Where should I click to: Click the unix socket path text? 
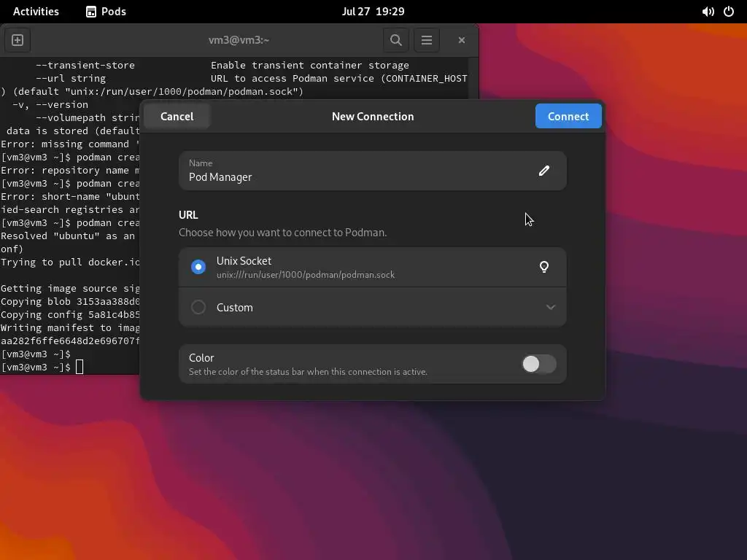pyautogui.click(x=306, y=275)
